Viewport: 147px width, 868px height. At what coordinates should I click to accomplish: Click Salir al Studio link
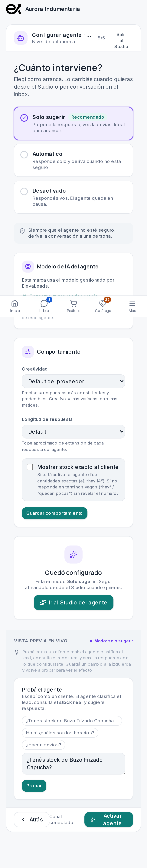point(121,40)
